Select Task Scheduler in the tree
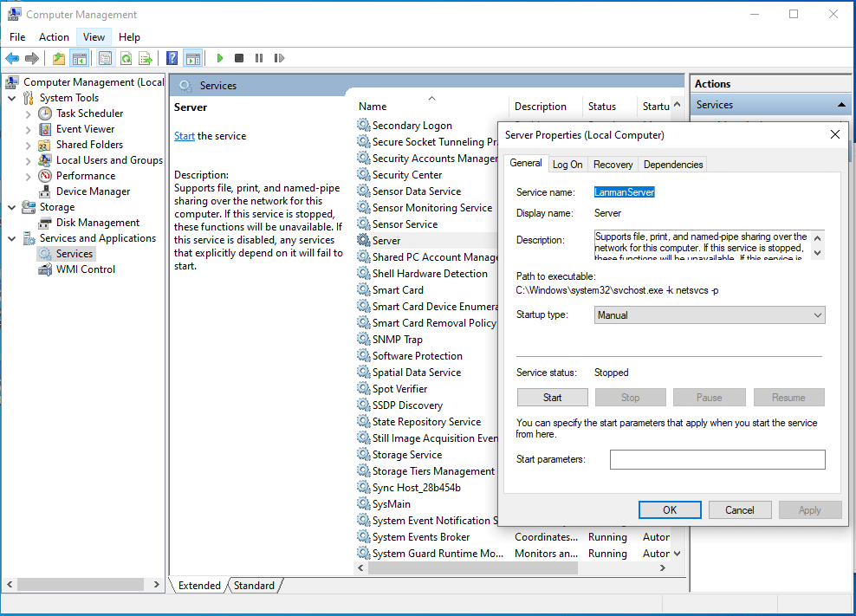 click(89, 113)
